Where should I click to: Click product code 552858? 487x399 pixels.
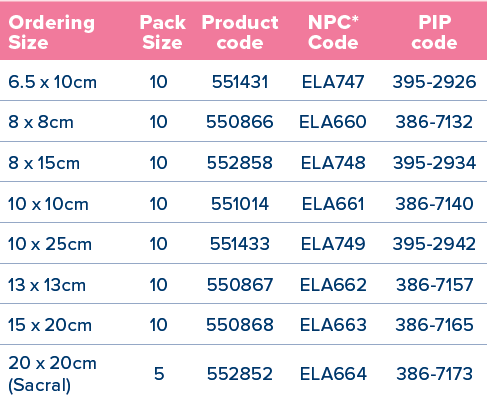point(240,163)
